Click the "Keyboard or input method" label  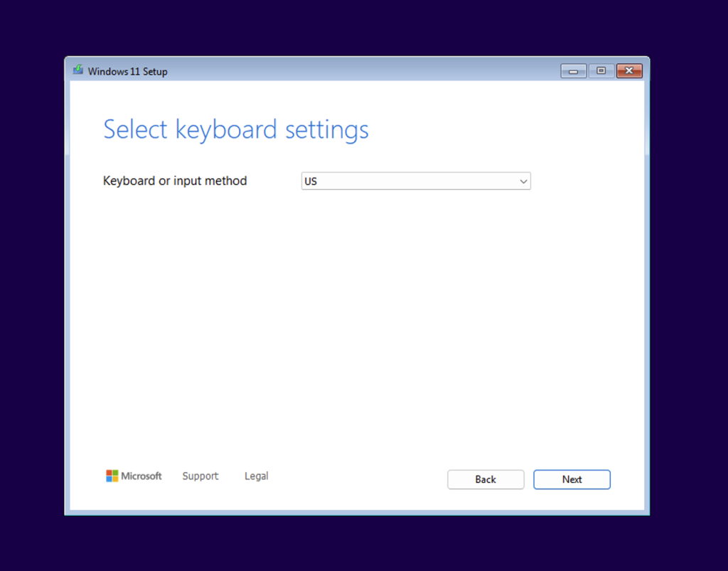175,181
